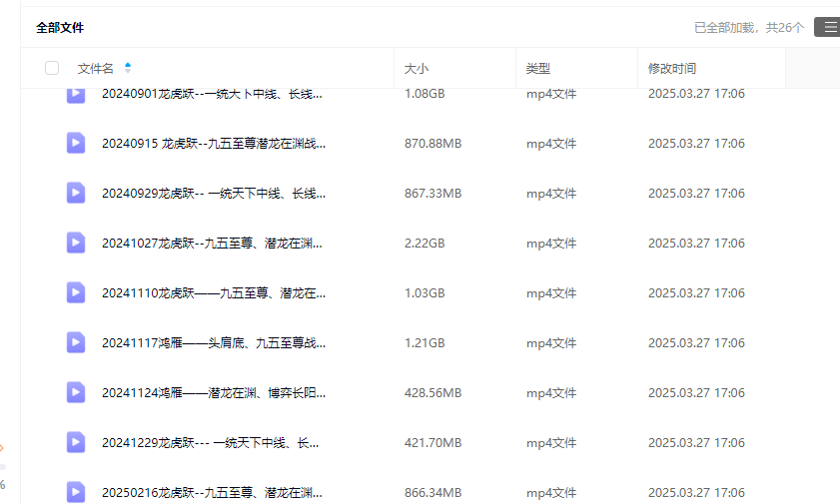Select file 20240915 龙虎跃--九五至尊潜龙在渊战
Screen dimensions: 840x504
click(x=214, y=144)
